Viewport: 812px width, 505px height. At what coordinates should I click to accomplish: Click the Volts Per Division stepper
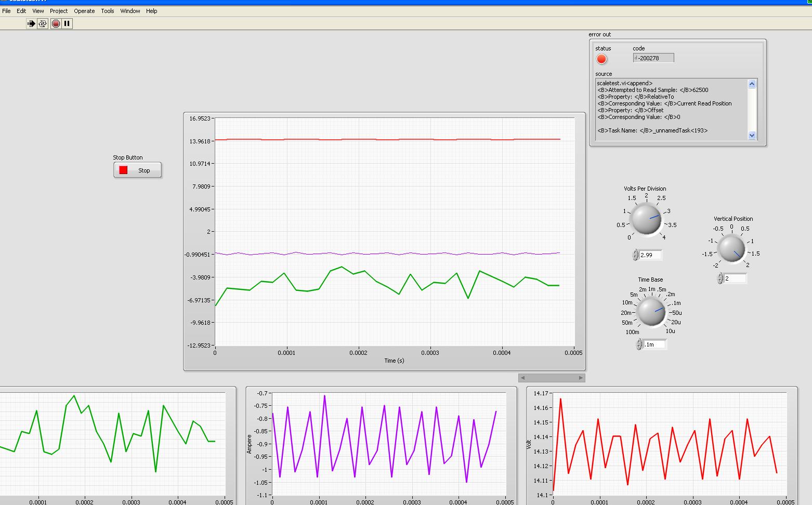click(635, 255)
